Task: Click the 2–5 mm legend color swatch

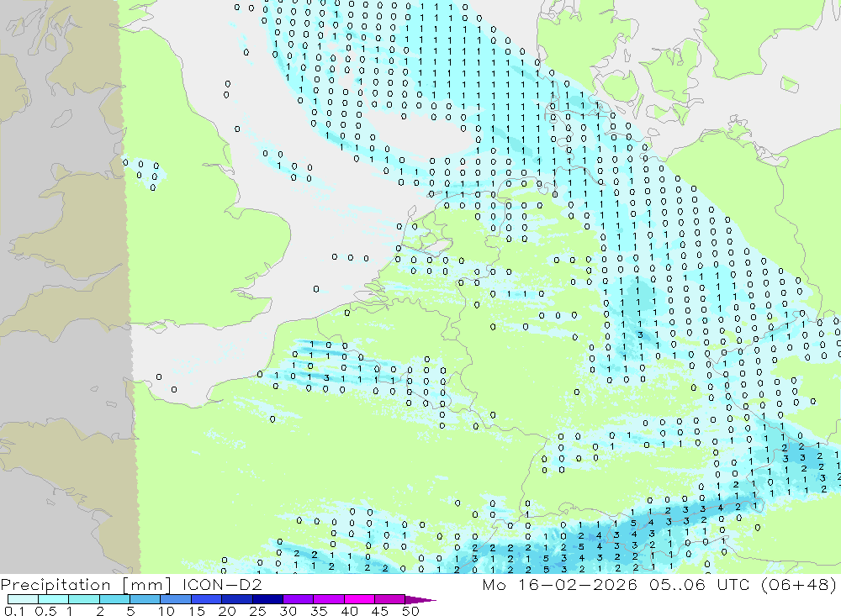Action: 114,599
